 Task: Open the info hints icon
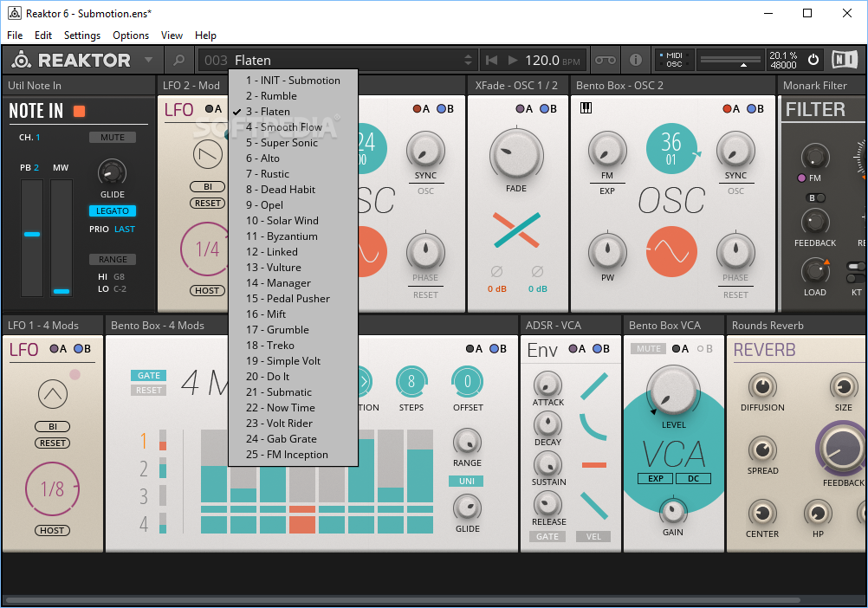click(636, 60)
